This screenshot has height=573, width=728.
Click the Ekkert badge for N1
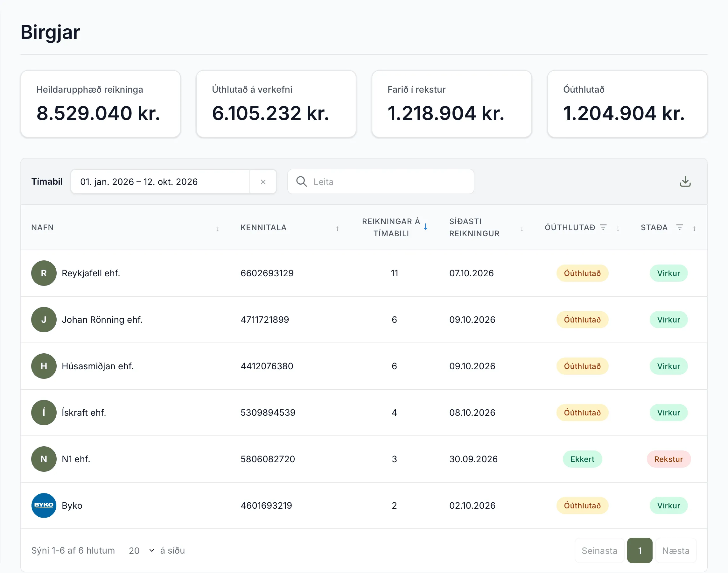tap(582, 459)
